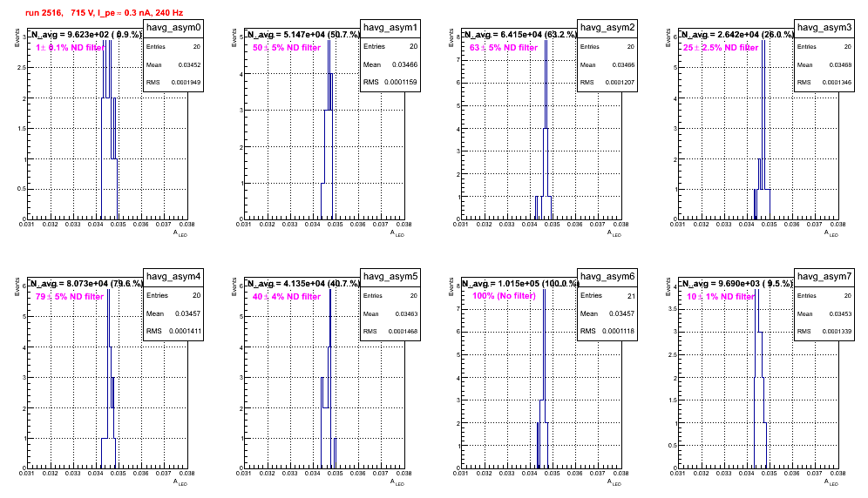The width and height of the screenshot is (868, 498).
Task: Select the havg_asym2 stats box title
Action: (607, 28)
